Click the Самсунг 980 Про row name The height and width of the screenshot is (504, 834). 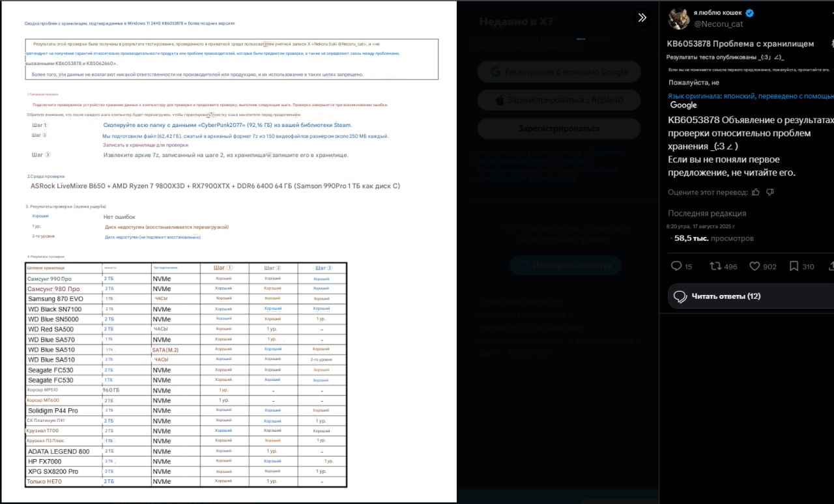pos(53,288)
